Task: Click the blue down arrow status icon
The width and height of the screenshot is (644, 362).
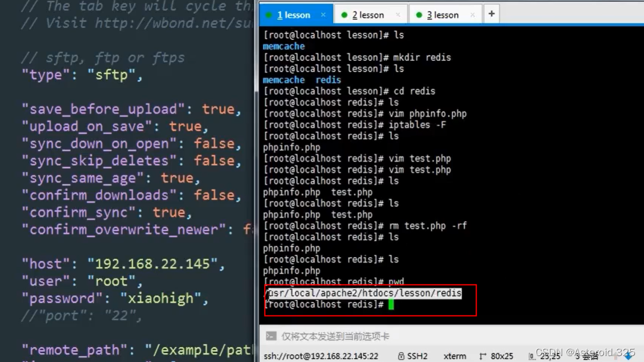Action: click(x=628, y=356)
